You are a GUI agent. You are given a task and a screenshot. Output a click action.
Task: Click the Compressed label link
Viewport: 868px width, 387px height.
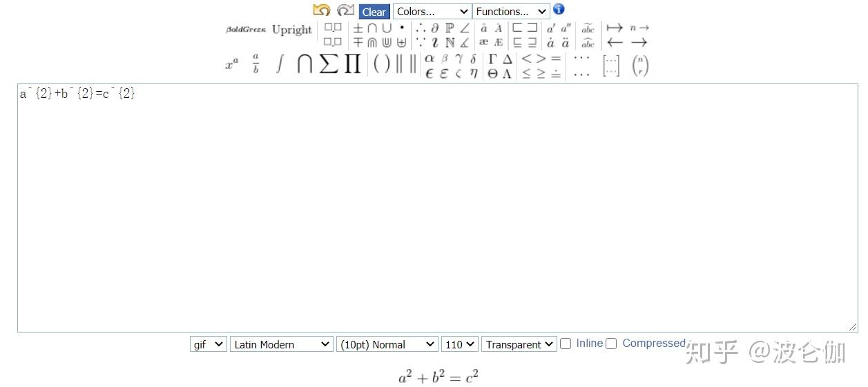(x=653, y=343)
